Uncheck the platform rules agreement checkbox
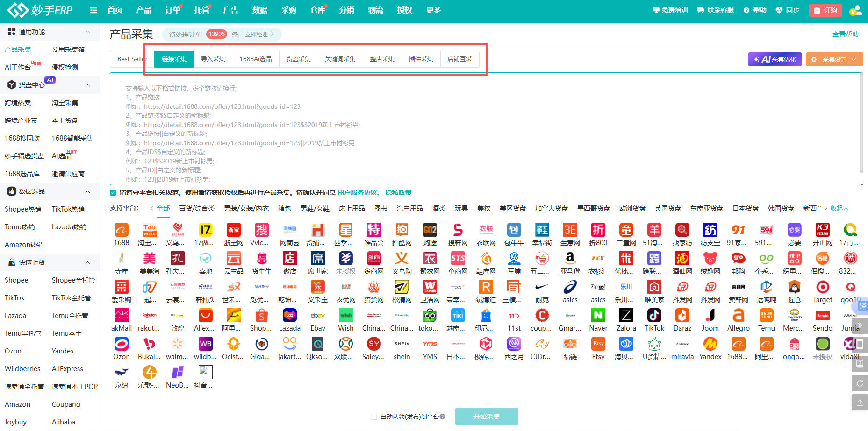The height and width of the screenshot is (431, 868). click(113, 192)
